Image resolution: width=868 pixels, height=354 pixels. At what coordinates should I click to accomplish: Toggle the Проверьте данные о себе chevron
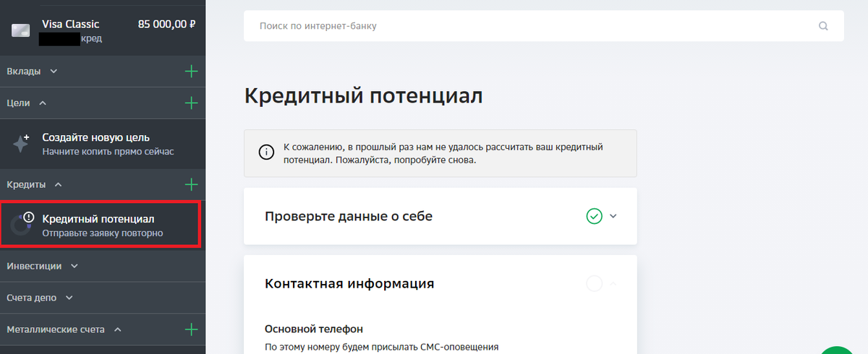pyautogui.click(x=613, y=216)
